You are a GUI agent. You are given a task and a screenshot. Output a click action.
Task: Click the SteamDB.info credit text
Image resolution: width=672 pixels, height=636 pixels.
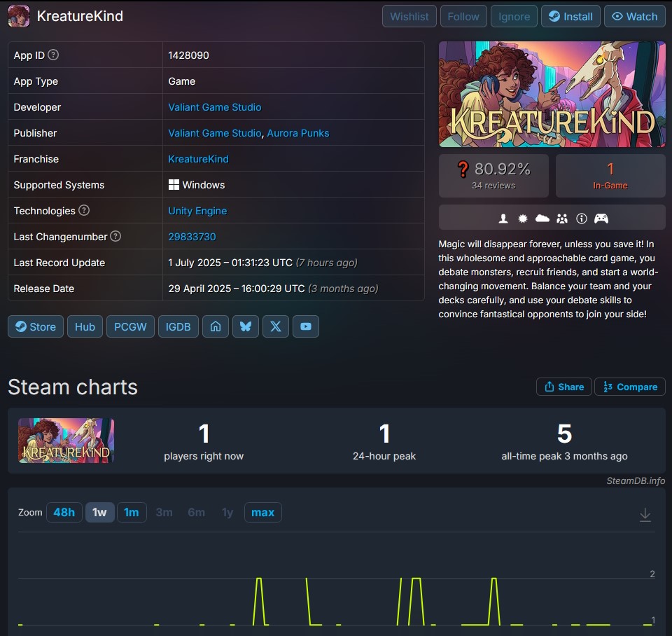coord(636,481)
